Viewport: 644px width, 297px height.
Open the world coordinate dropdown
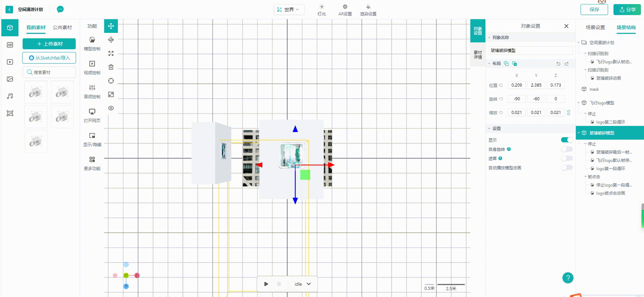click(x=289, y=10)
